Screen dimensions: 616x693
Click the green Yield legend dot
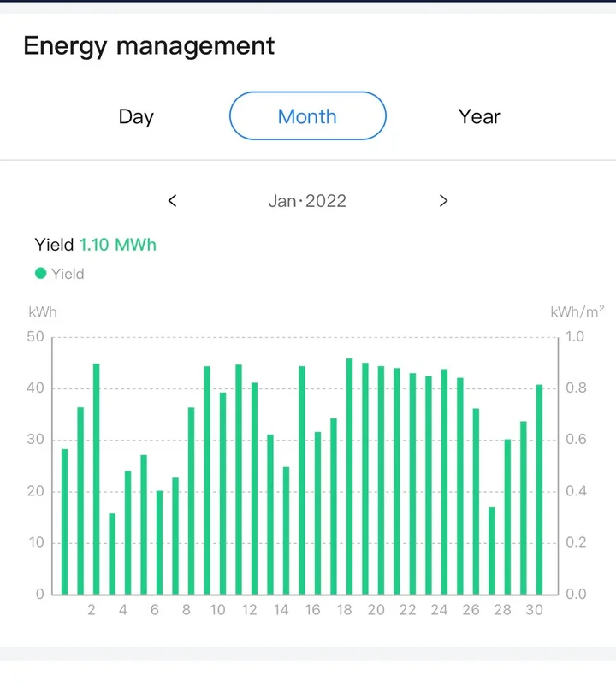(x=40, y=274)
